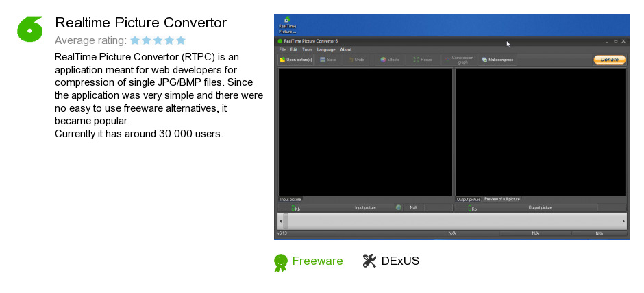Close the RealTime Picture Convertor window
Screen dimensions: 644x293
[x=623, y=41]
